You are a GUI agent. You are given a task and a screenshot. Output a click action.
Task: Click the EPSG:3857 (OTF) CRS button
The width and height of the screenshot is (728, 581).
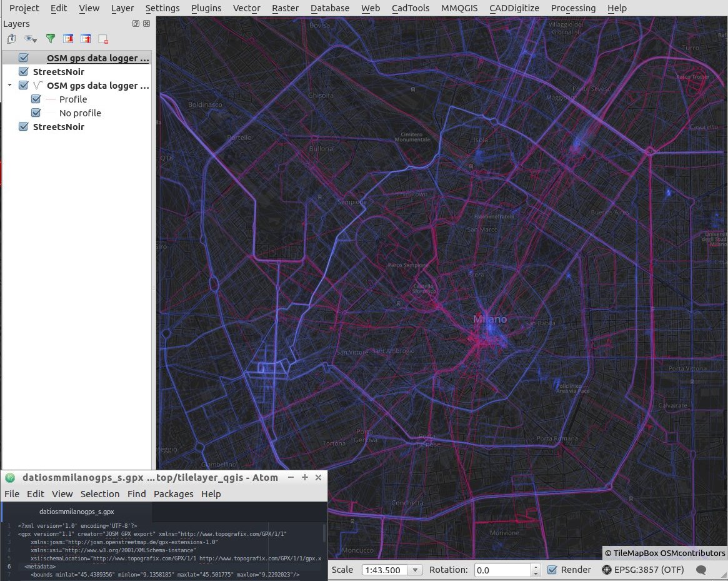649,570
